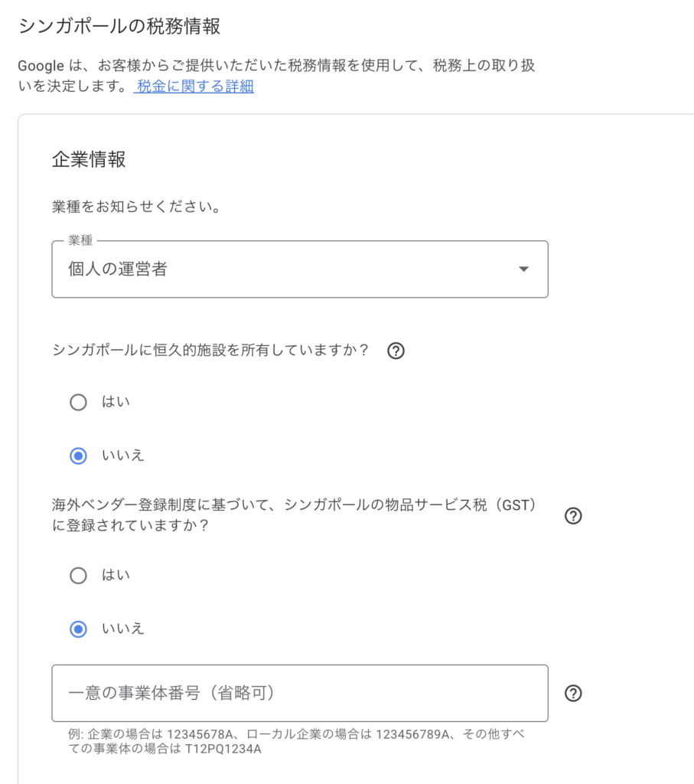
Task: Click the example hint text under the entity number field
Action: pyautogui.click(x=296, y=741)
